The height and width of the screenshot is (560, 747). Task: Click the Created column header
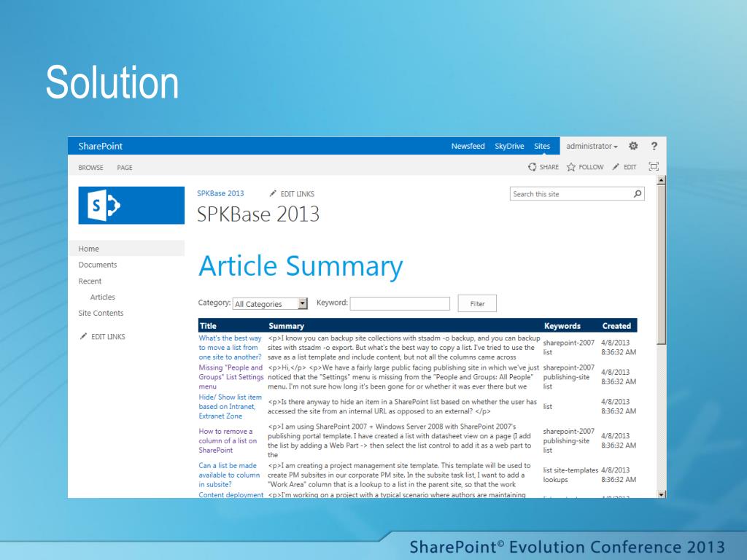point(616,326)
